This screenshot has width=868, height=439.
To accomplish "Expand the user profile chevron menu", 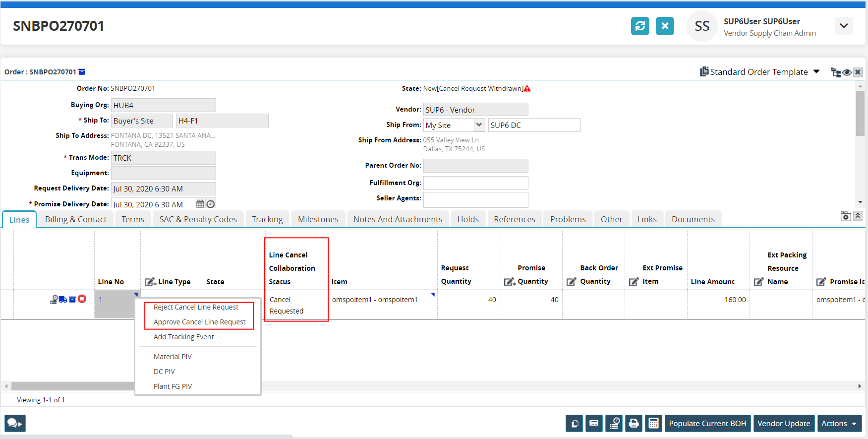I will click(844, 26).
